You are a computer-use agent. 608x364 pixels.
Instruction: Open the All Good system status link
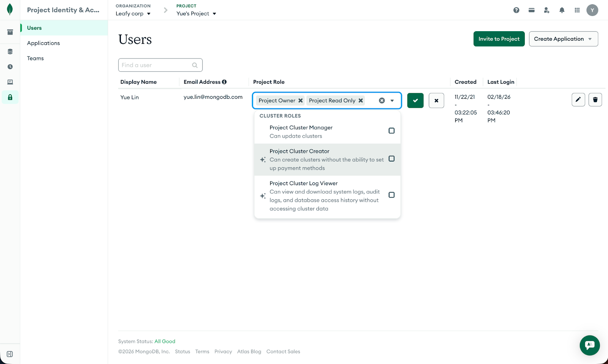point(165,341)
